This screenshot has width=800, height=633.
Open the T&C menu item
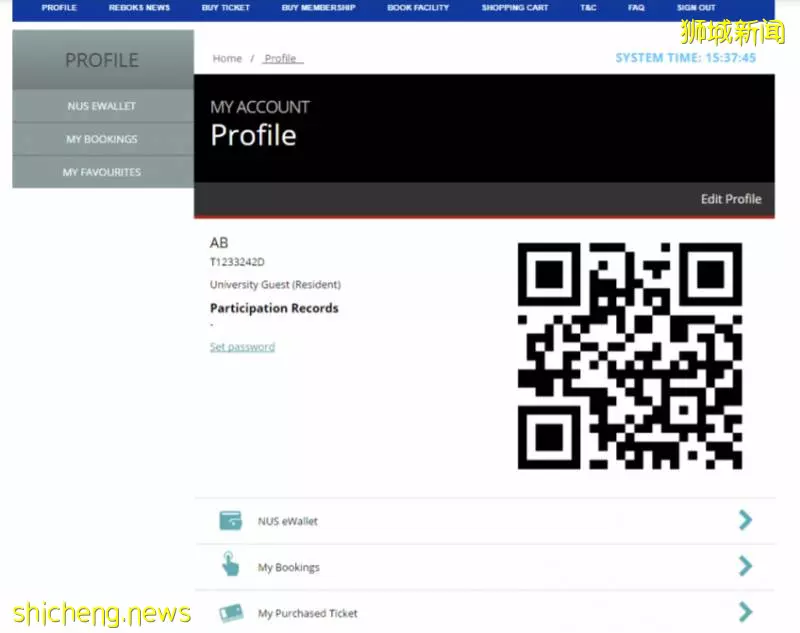(x=588, y=8)
